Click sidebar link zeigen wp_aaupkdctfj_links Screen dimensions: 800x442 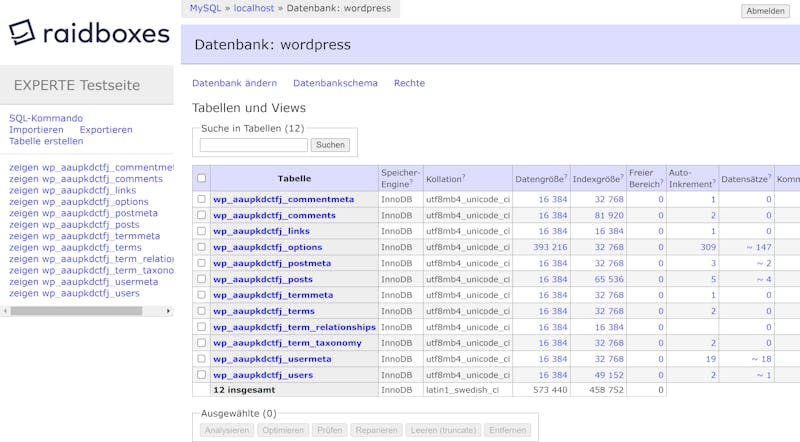click(72, 190)
